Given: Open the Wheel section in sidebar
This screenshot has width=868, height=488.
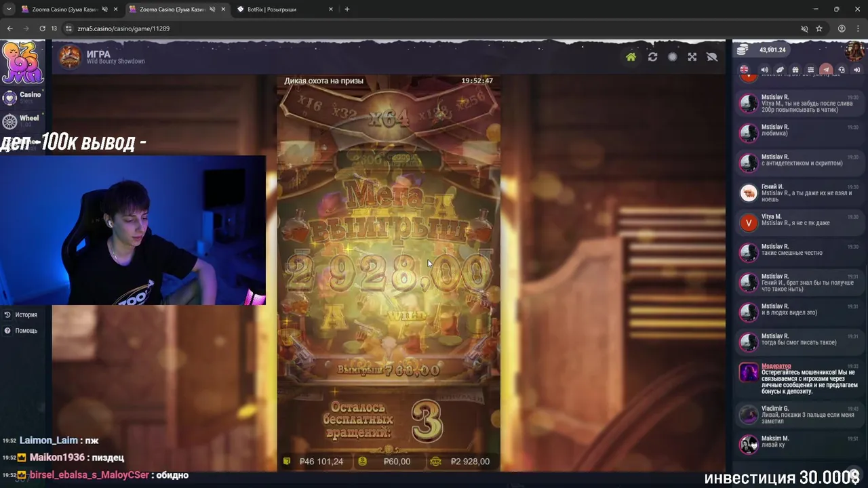Looking at the screenshot, I should pos(21,121).
